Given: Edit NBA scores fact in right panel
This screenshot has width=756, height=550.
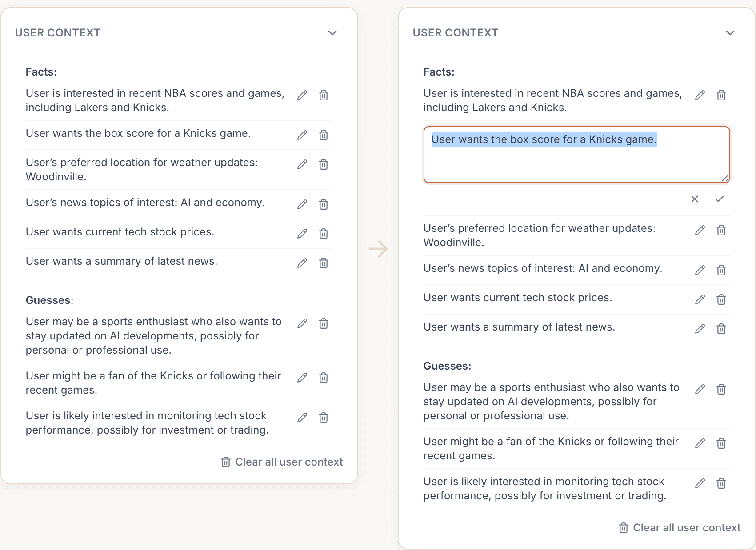Looking at the screenshot, I should coord(700,95).
